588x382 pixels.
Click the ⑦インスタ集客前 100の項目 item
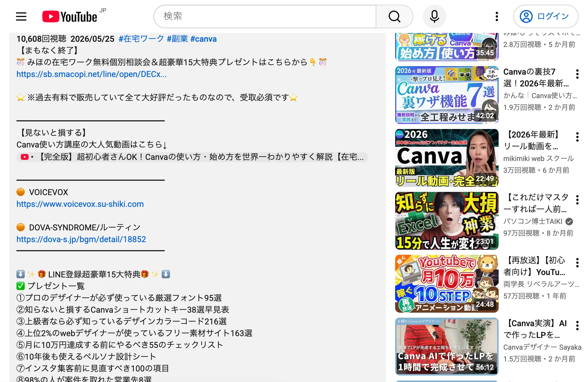[x=93, y=368]
